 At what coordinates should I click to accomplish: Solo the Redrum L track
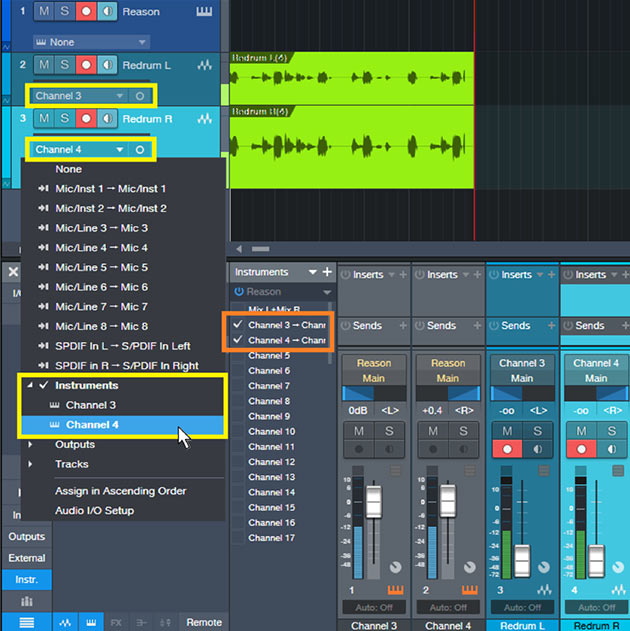pyautogui.click(x=65, y=65)
